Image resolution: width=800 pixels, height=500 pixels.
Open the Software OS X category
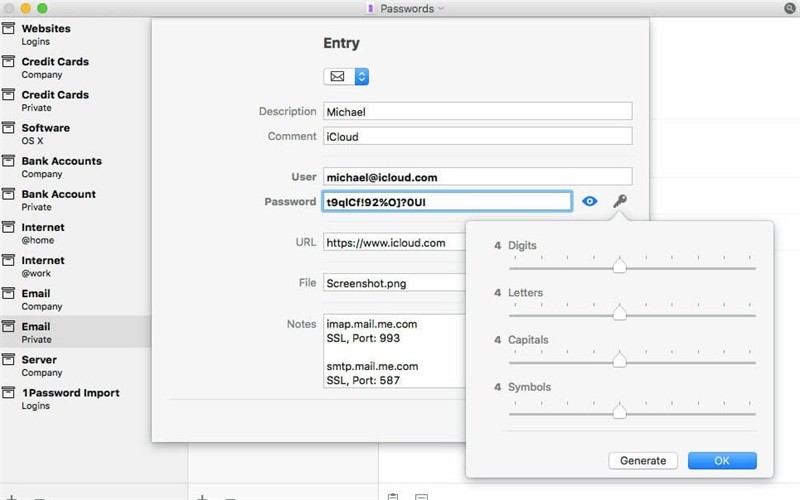76,134
